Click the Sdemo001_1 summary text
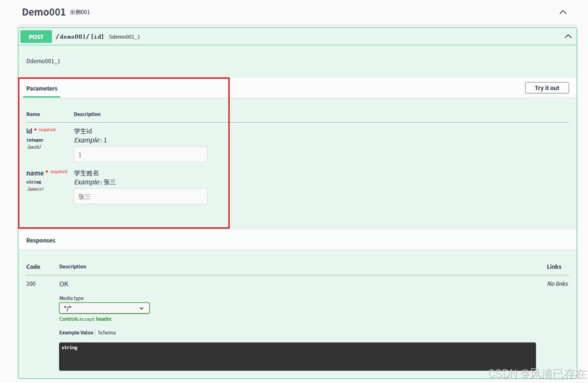This screenshot has height=383, width=588. [125, 37]
